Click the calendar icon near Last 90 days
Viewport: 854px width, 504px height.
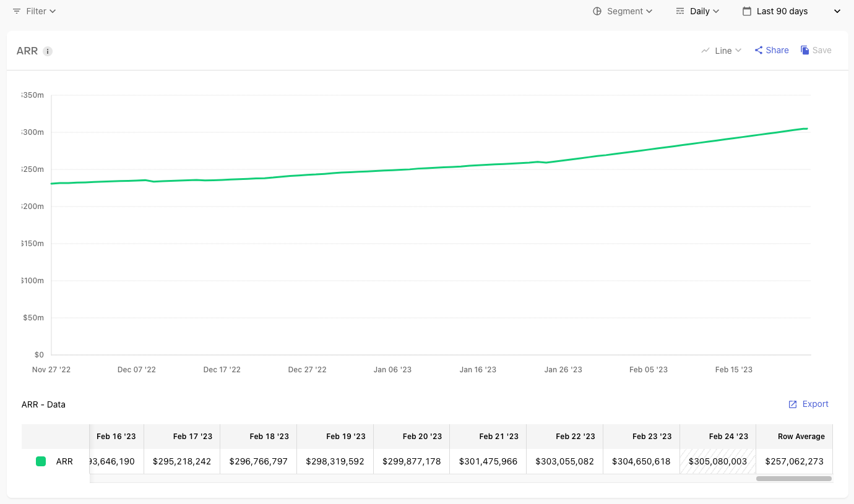[x=747, y=11]
